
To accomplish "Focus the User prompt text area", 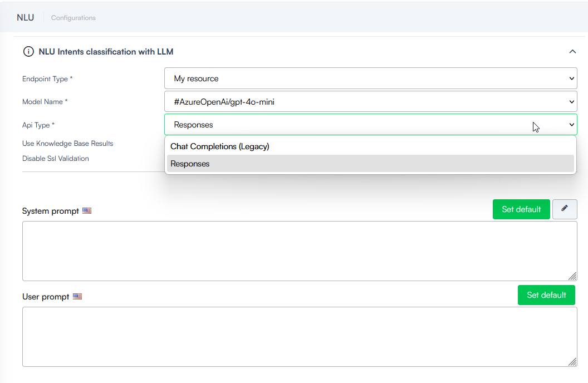I will pyautogui.click(x=300, y=336).
